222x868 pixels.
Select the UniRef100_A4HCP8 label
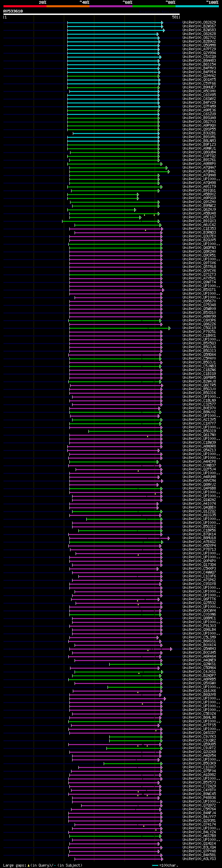199,462
